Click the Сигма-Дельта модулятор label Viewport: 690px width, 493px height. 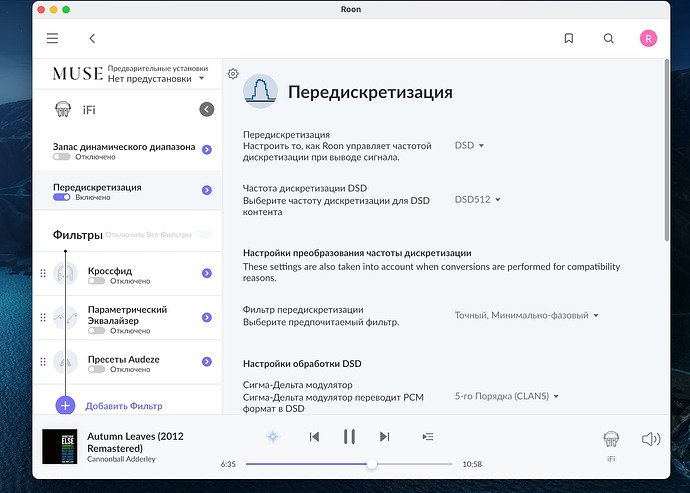(297, 385)
